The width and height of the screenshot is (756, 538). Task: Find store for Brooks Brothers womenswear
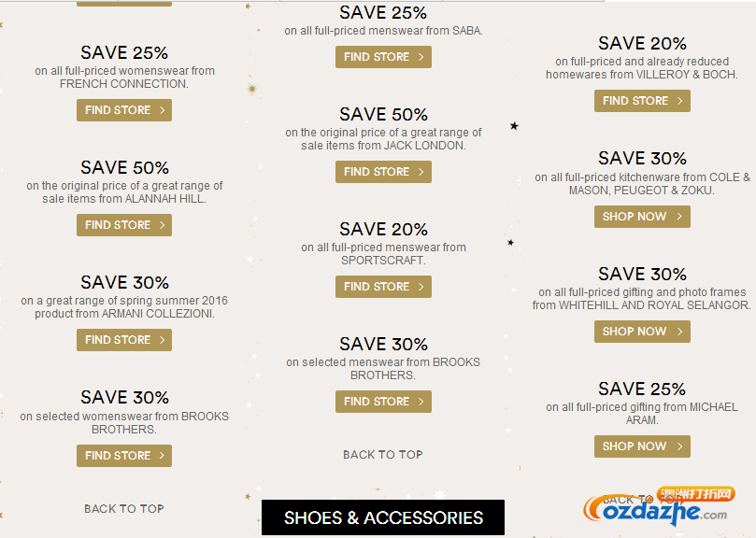click(124, 456)
